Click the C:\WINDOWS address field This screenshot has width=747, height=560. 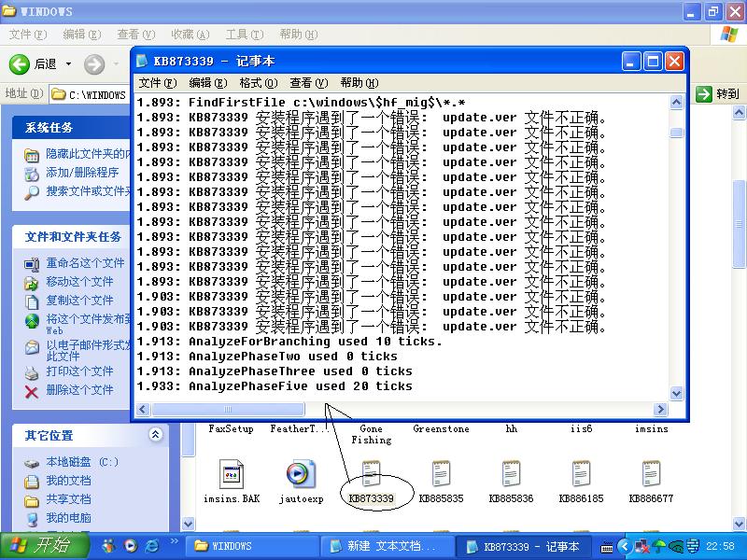[90, 95]
